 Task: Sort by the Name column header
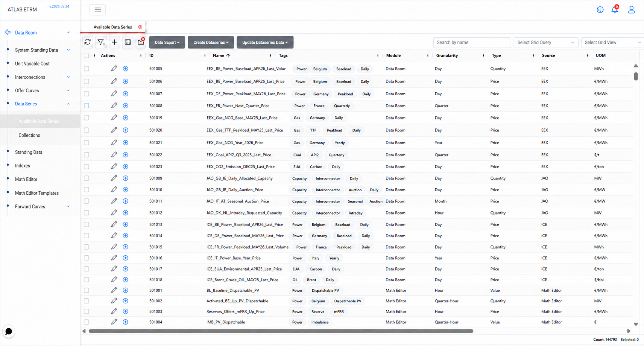[219, 55]
